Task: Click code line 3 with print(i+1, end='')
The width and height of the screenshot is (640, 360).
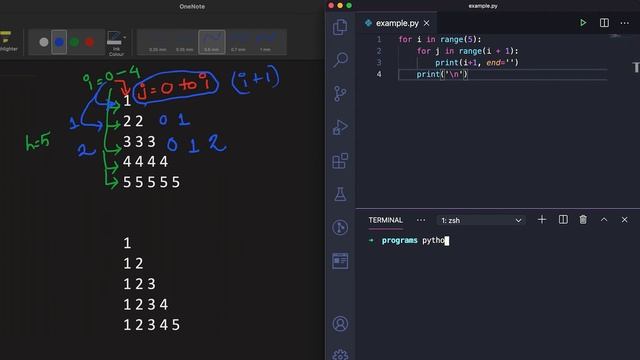Action: point(477,62)
